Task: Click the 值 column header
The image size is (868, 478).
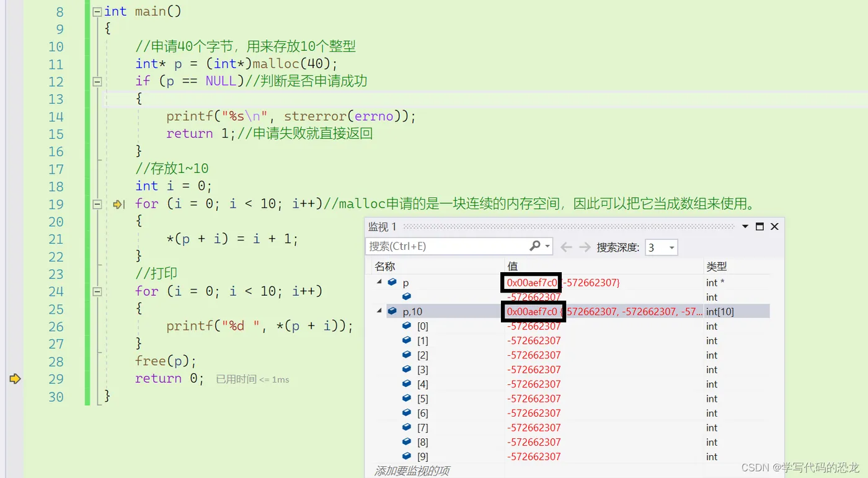Action: [513, 266]
